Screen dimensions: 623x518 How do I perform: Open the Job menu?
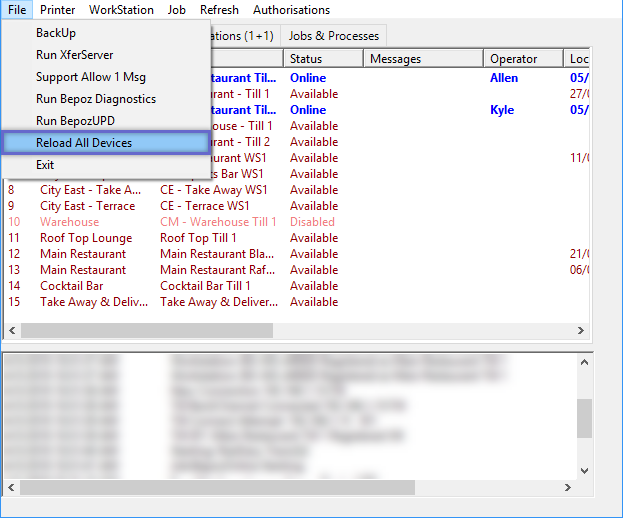pos(177,10)
